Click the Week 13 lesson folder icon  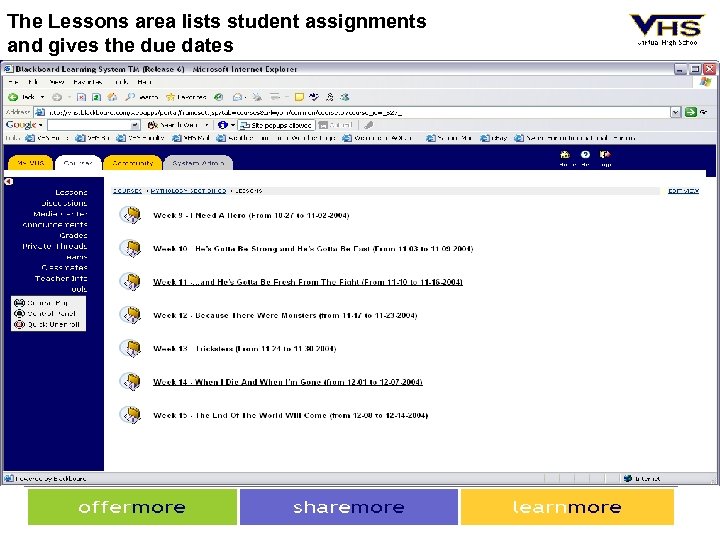[131, 348]
